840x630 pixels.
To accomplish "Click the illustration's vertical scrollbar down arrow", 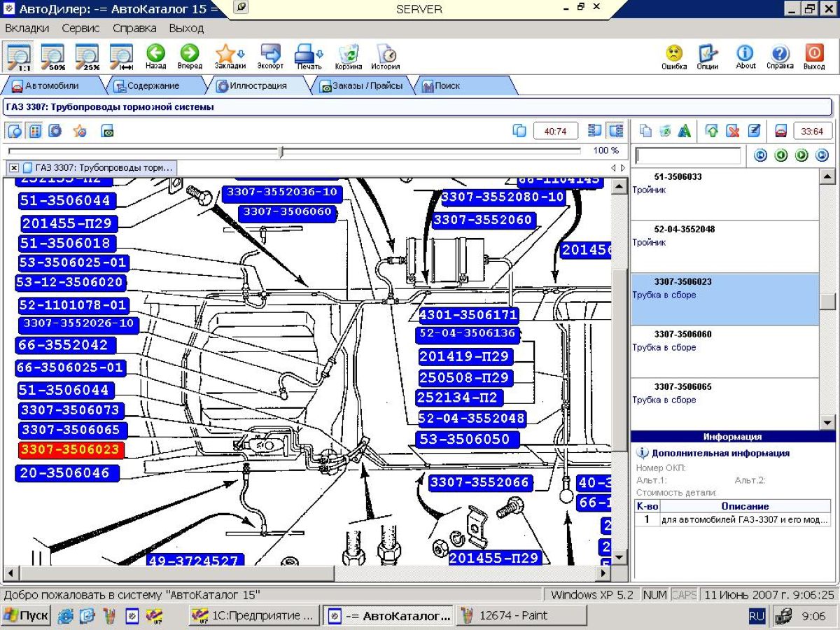I will pos(619,558).
